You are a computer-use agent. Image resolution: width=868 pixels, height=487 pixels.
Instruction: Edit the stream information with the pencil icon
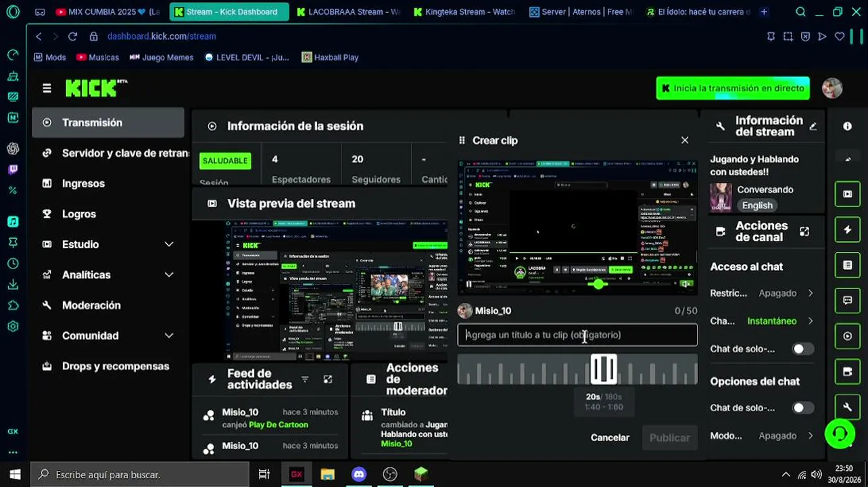coord(813,126)
